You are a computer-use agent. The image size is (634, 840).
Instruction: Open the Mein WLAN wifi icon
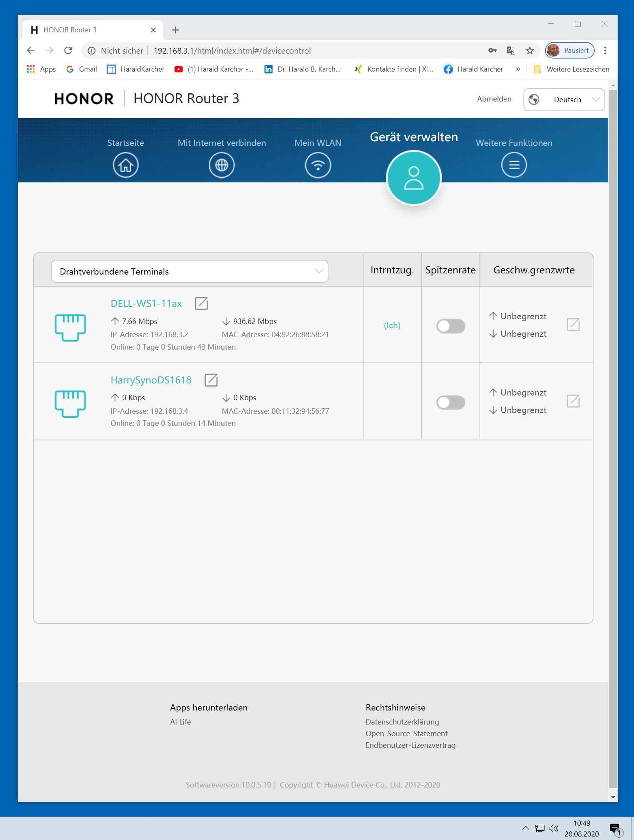pyautogui.click(x=318, y=165)
